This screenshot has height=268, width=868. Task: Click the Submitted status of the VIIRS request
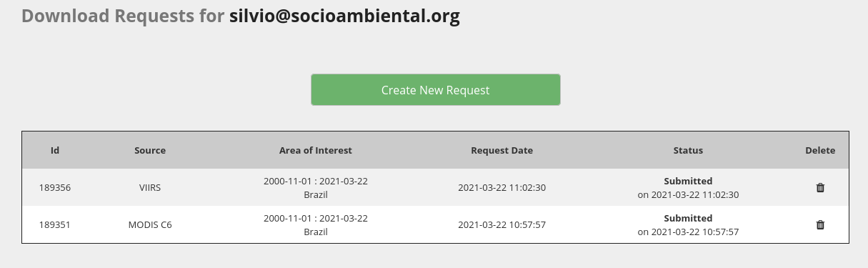[x=688, y=182]
